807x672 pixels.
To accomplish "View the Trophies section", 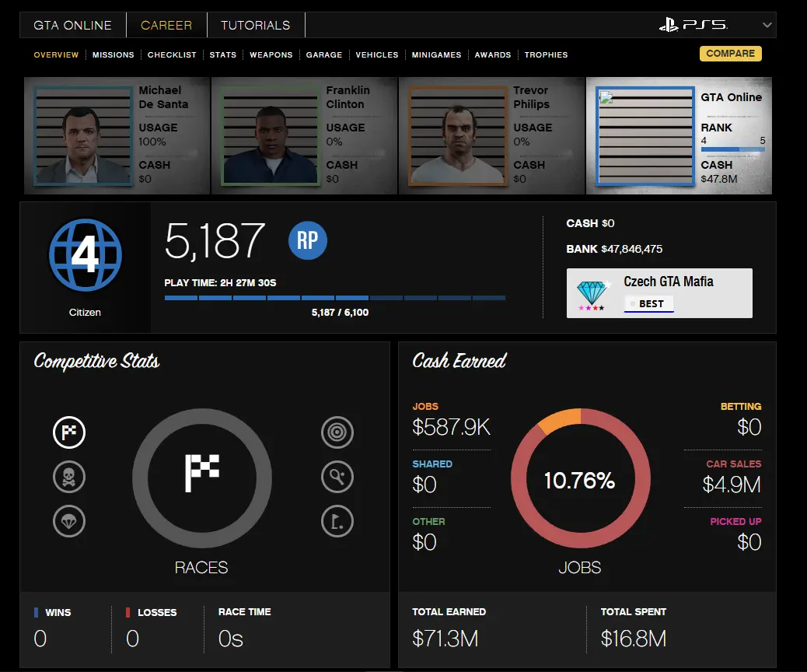I will 546,55.
